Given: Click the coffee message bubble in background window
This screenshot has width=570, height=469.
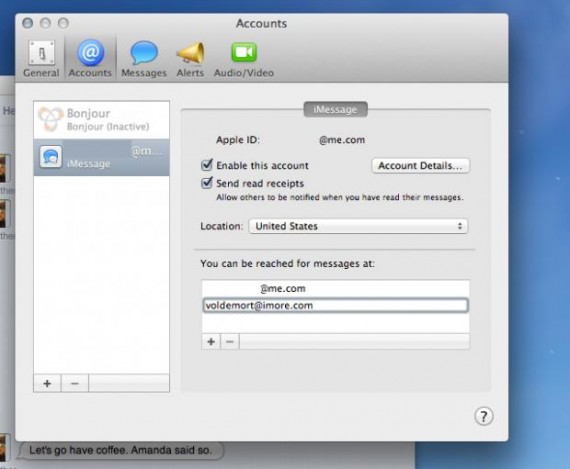Looking at the screenshot, I should (120, 450).
